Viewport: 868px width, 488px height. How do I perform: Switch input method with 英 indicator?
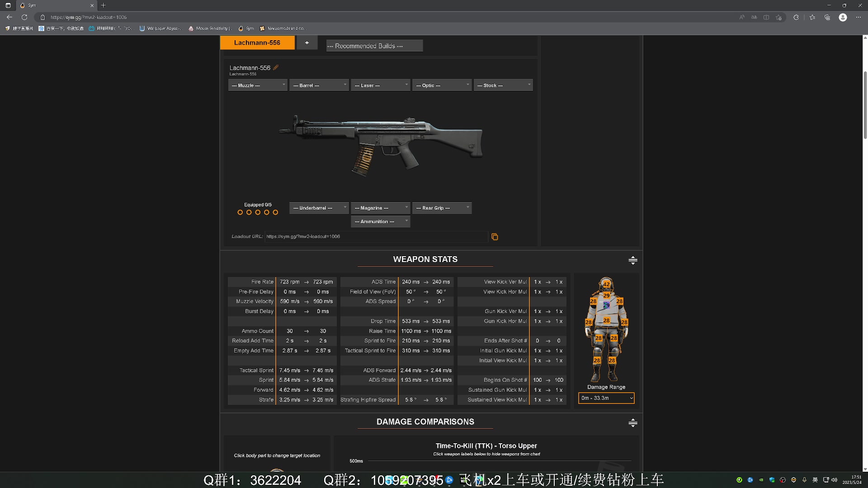pos(815,480)
